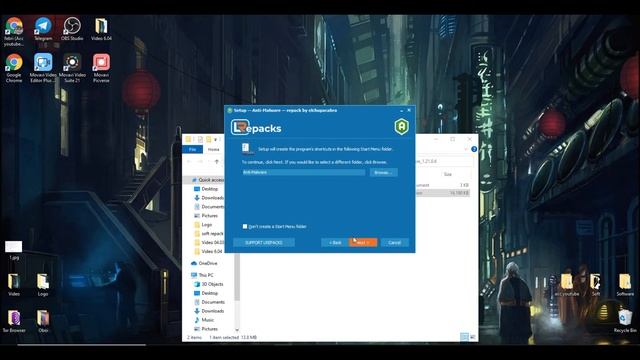The image size is (640, 360).
Task: Switch Explorer to the large icons view
Action: coord(473,337)
